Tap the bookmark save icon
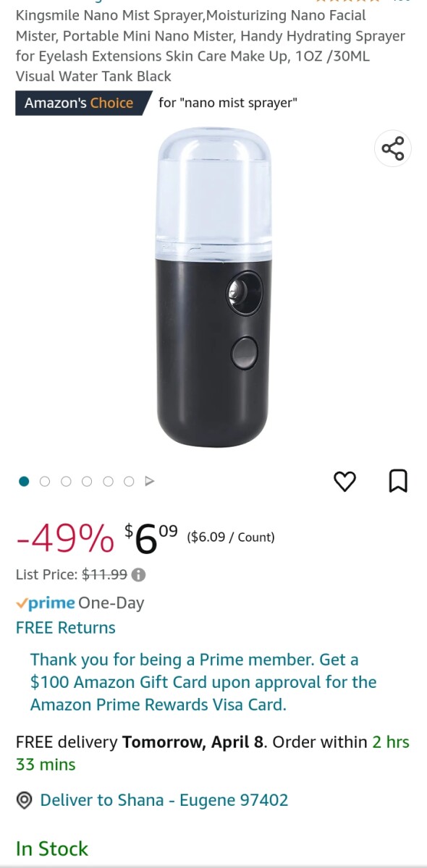This screenshot has height=868, width=427. pos(398,481)
